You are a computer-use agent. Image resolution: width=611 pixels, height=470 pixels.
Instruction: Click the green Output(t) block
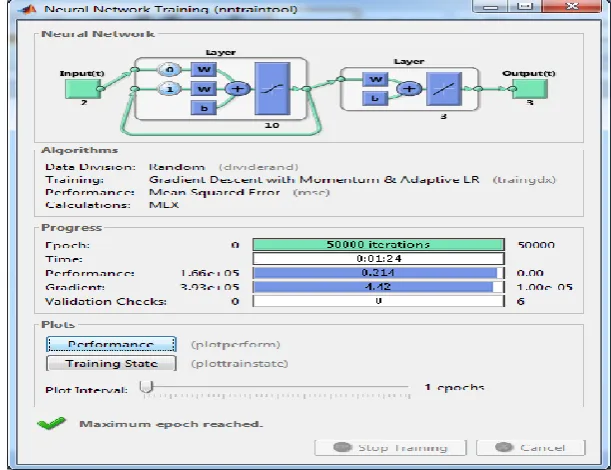pos(530,89)
